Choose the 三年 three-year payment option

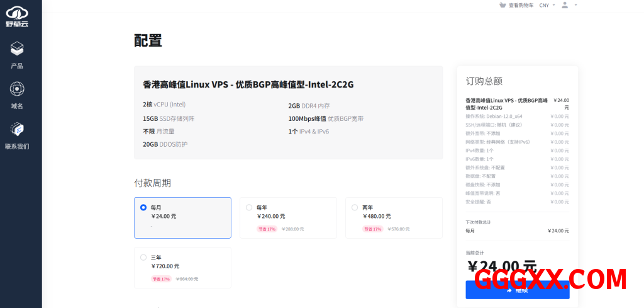143,257
